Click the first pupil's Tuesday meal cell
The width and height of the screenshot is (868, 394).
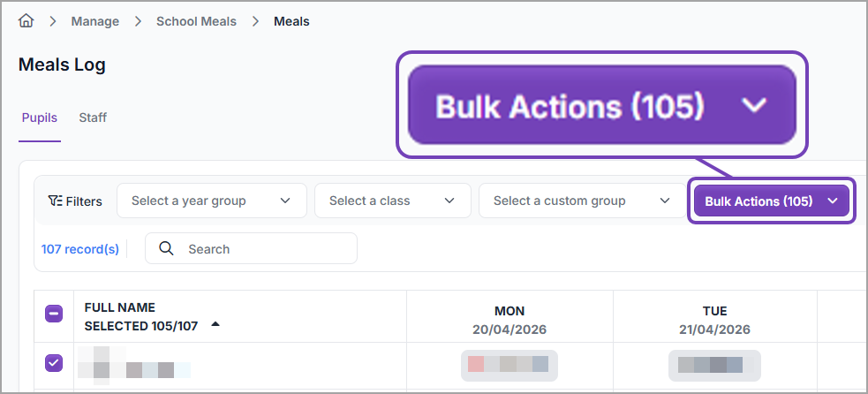click(x=714, y=364)
